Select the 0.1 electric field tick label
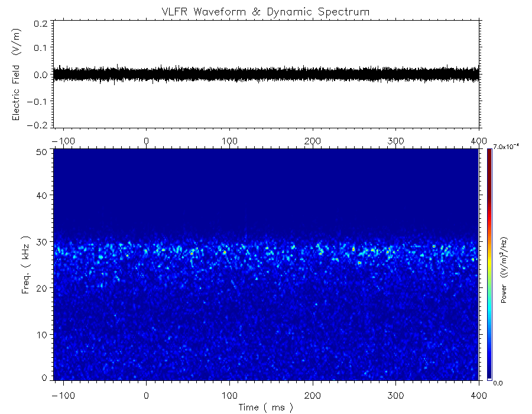This screenshot has height=414, width=532. point(40,48)
